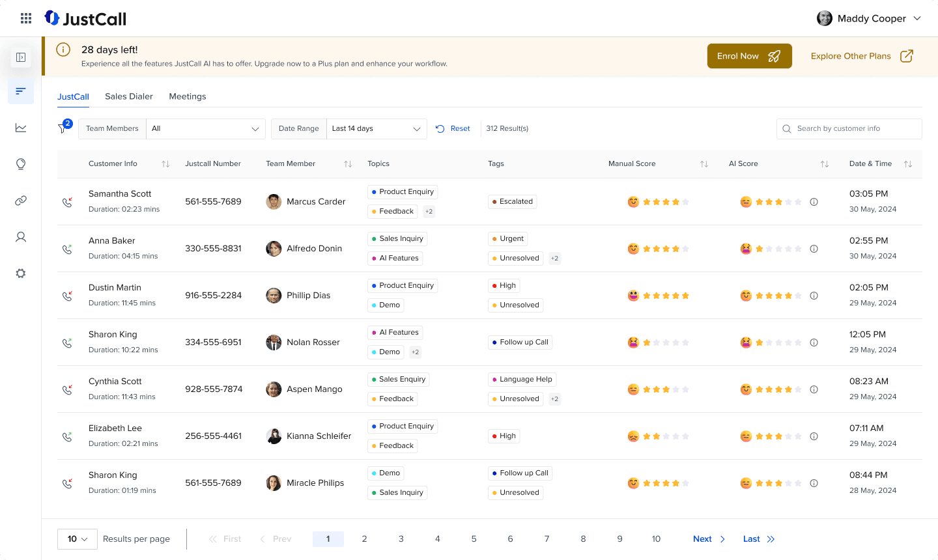Go to page 2
The width and height of the screenshot is (938, 560).
click(x=365, y=539)
